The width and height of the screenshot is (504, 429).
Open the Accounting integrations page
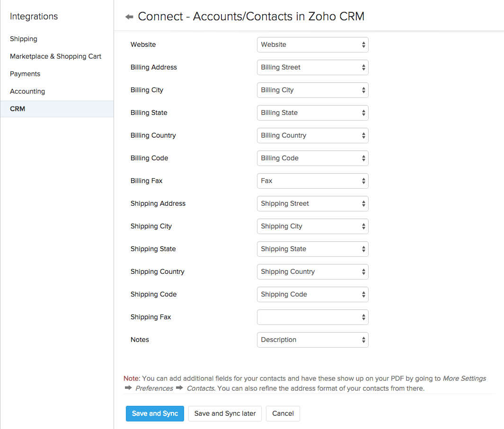tap(27, 91)
